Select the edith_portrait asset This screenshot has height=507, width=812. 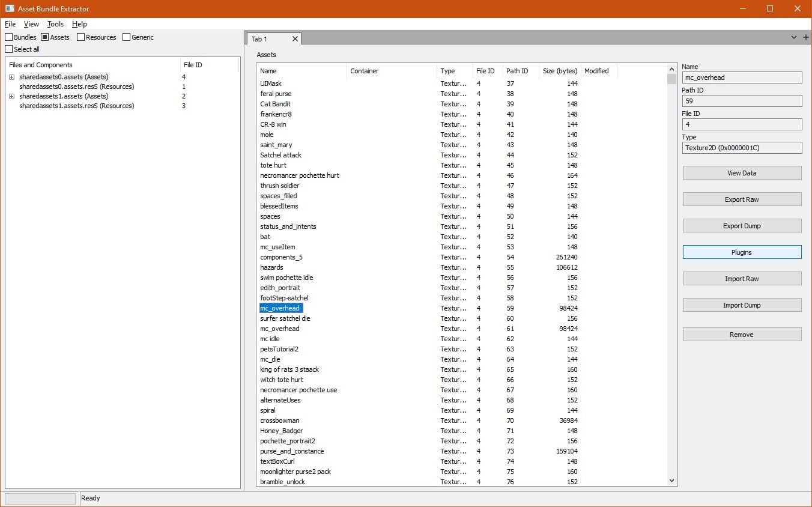point(280,288)
